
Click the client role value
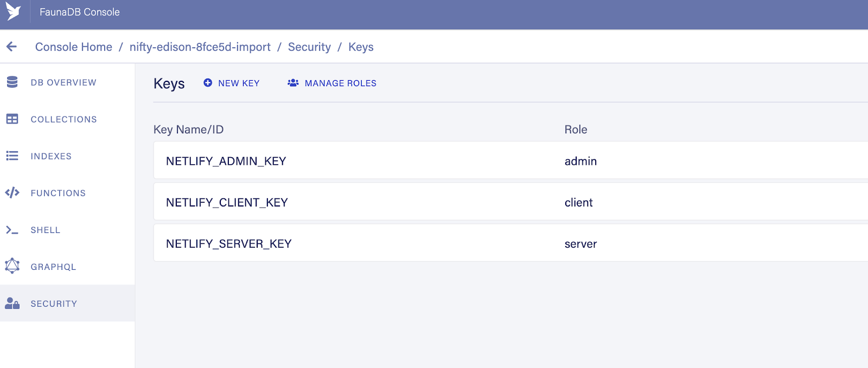(578, 202)
